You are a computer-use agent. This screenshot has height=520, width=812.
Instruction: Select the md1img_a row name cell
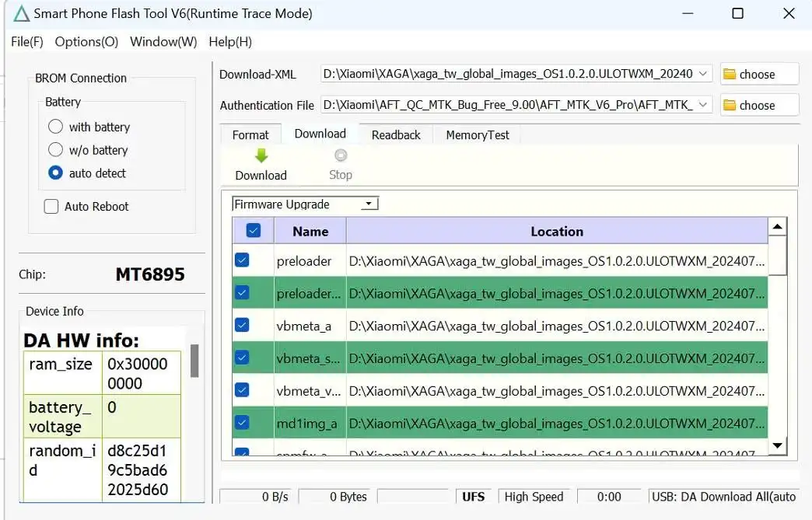pyautogui.click(x=310, y=424)
